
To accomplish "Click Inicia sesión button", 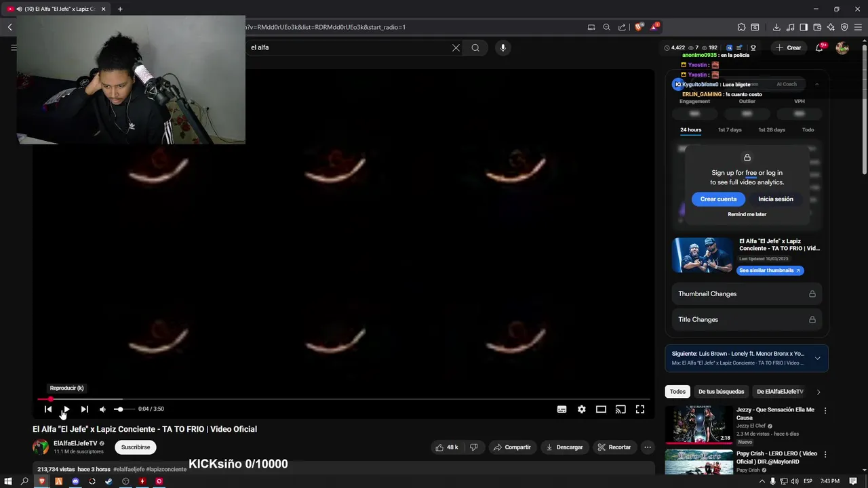I will click(x=775, y=199).
